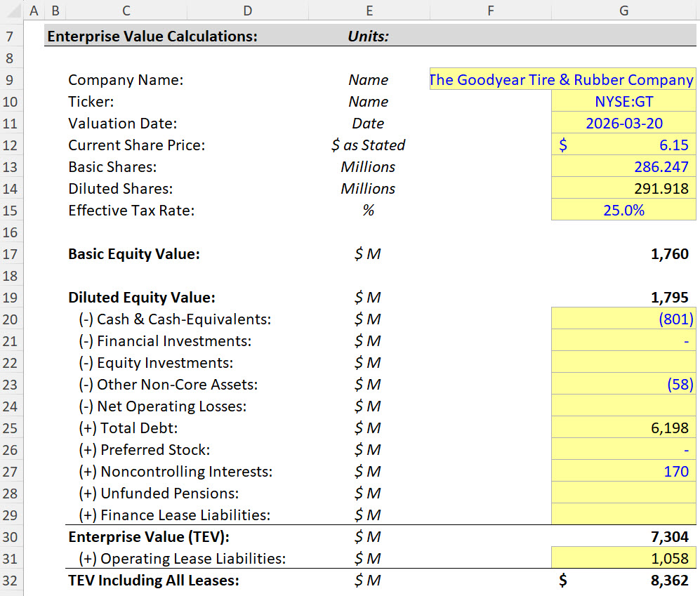
Task: Click the 1,795 Diluted Equity Value cell
Action: point(623,297)
